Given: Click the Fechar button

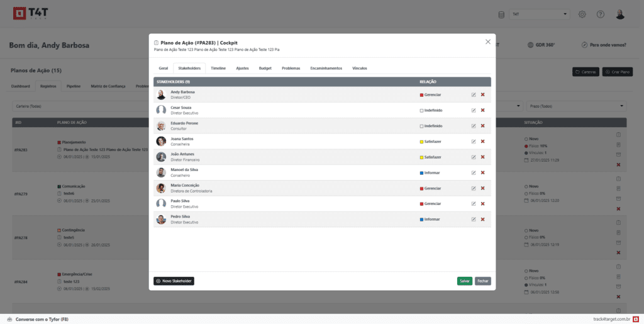Looking at the screenshot, I should 482,281.
